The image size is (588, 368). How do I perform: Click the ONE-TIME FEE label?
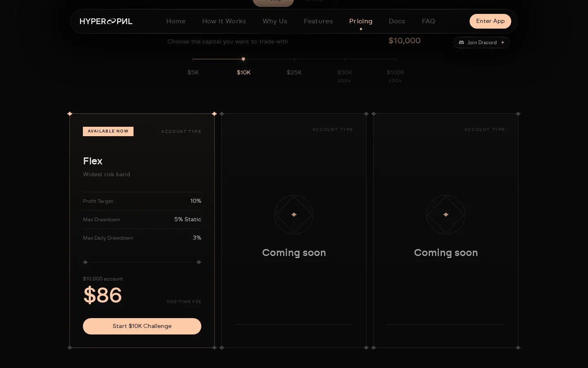coord(184,302)
